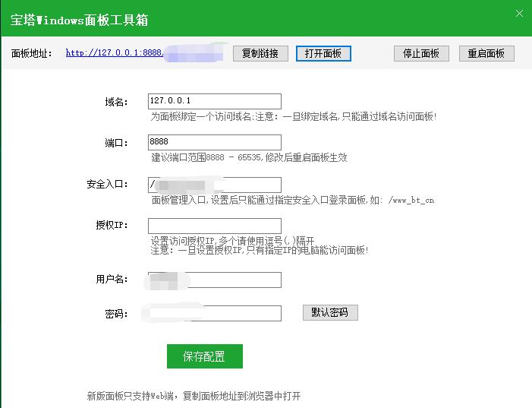Save settings with 保存配置 button
The image size is (532, 408).
point(205,356)
